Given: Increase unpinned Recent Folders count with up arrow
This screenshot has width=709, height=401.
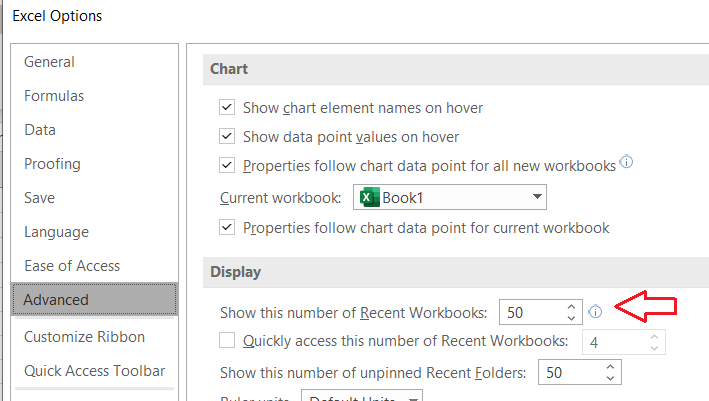Looking at the screenshot, I should (610, 367).
